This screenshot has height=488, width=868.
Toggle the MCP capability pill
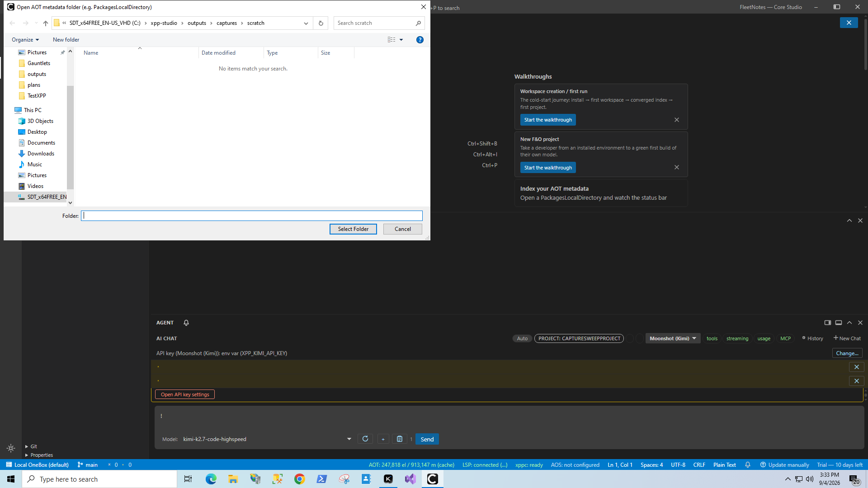(x=786, y=338)
